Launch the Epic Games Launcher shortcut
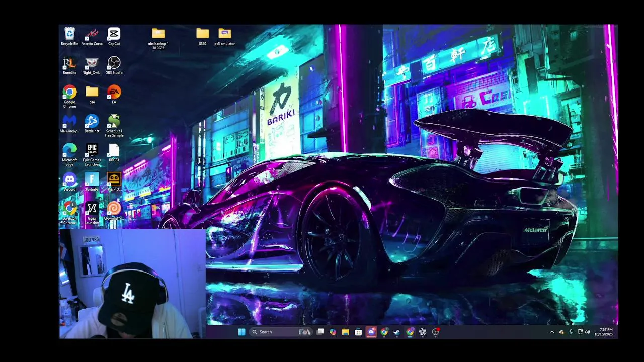Screen dimensions: 644x362 point(92,155)
